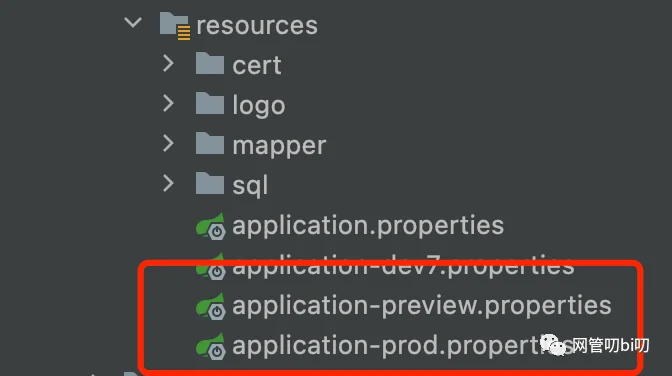
Task: Expand the mapper folder arrow
Action: [x=168, y=144]
